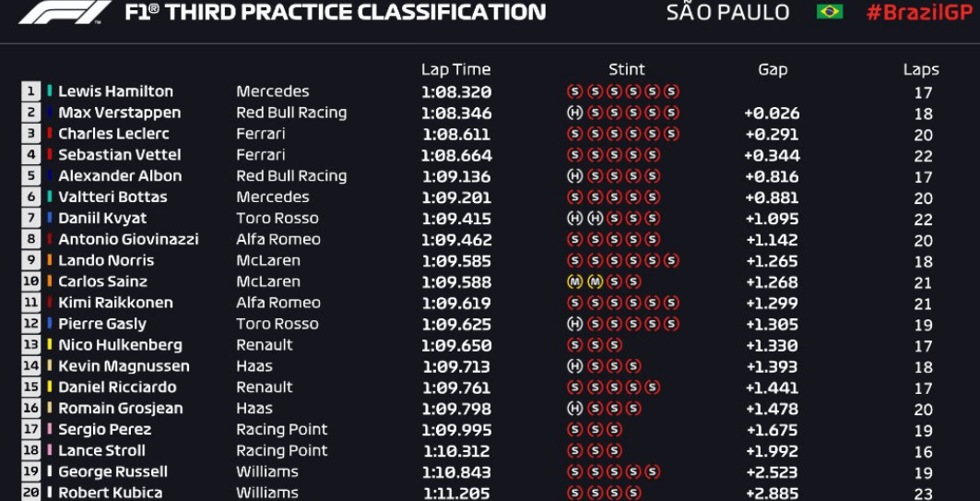Viewport: 980px width, 501px height.
Task: Click the Gap column header
Action: (x=773, y=70)
